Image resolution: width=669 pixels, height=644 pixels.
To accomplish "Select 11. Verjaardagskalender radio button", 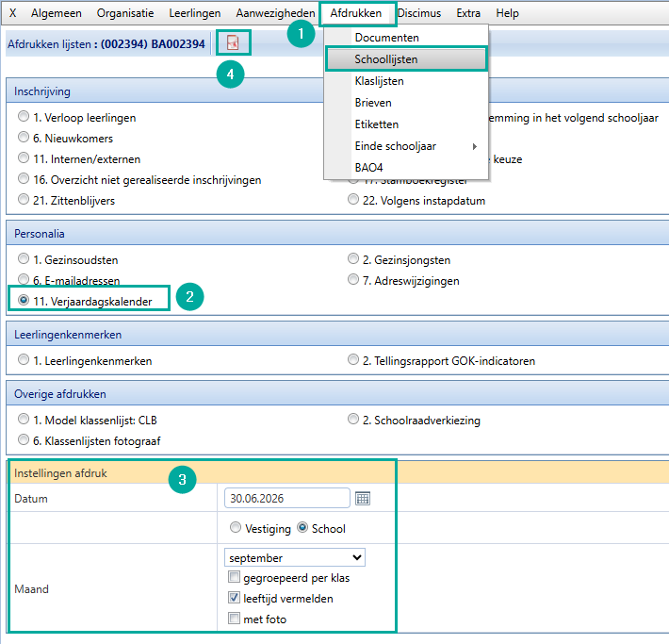I will click(x=24, y=300).
